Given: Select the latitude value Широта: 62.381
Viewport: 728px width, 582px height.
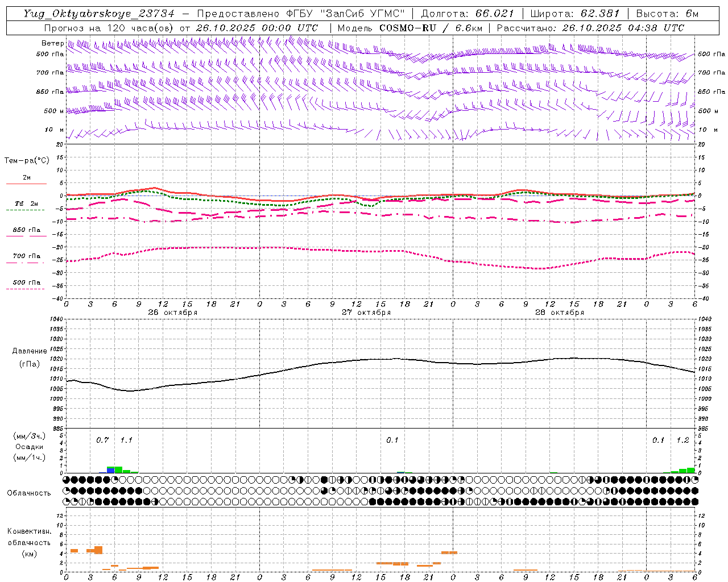Looking at the screenshot, I should [x=574, y=14].
